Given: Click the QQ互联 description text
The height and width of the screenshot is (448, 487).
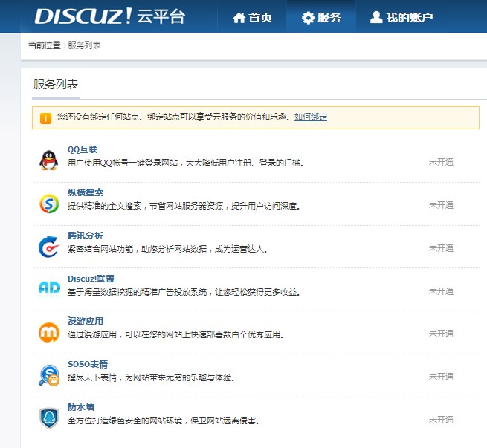Looking at the screenshot, I should pyautogui.click(x=185, y=163).
